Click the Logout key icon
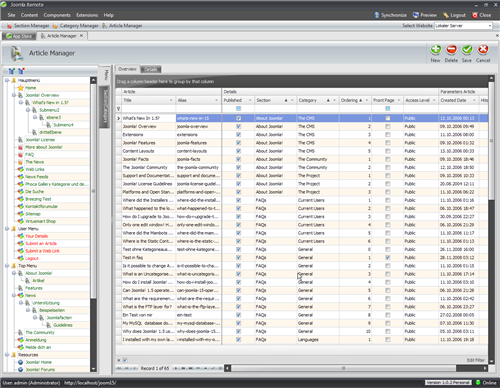Screen dimensions: 500x388 (446, 15)
